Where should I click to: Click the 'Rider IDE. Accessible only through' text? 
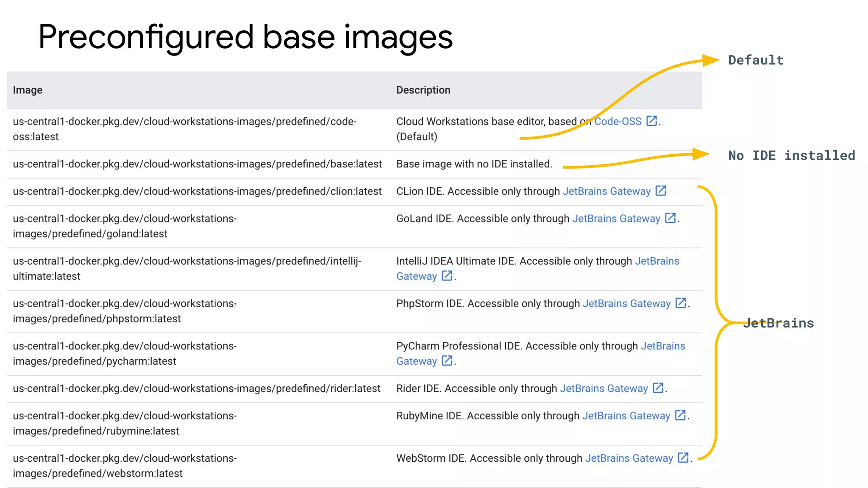477,389
